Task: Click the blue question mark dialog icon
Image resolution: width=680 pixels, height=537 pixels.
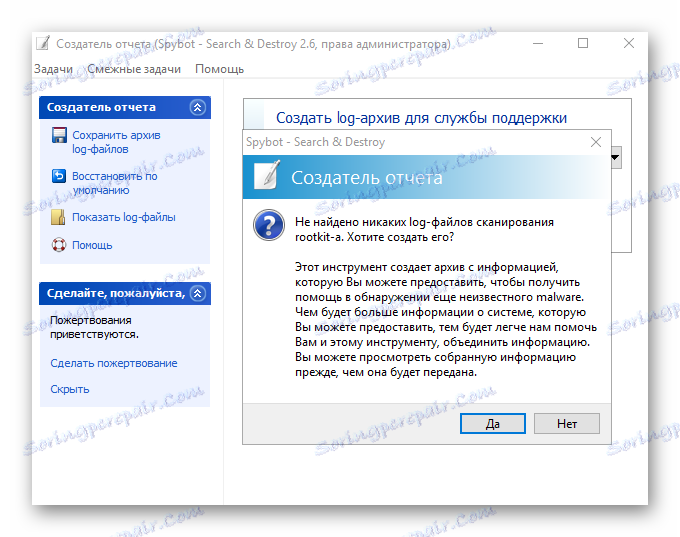Action: pos(269,225)
